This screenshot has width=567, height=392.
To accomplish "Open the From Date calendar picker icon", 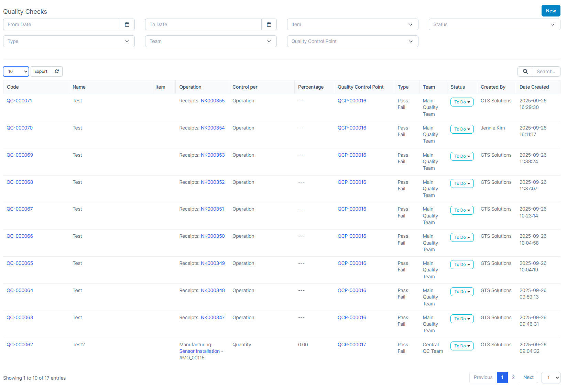I will [127, 24].
